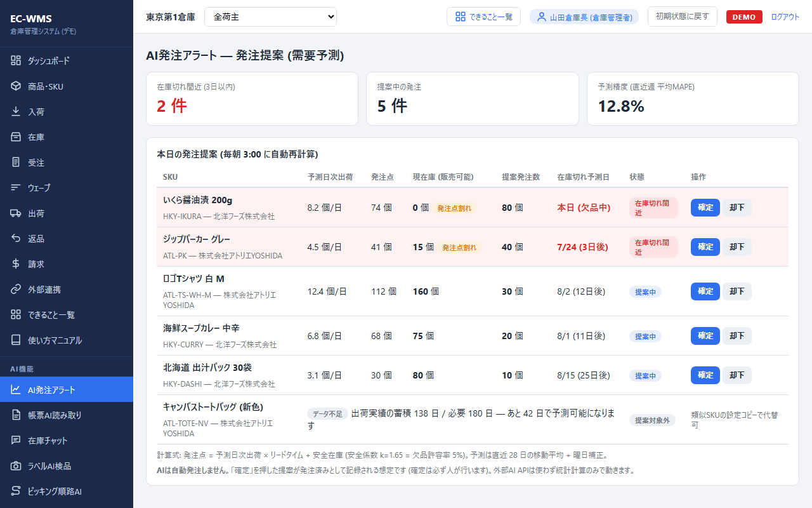This screenshot has height=508, width=812.
Task: Open ダッシュボード menu item
Action: (x=67, y=61)
